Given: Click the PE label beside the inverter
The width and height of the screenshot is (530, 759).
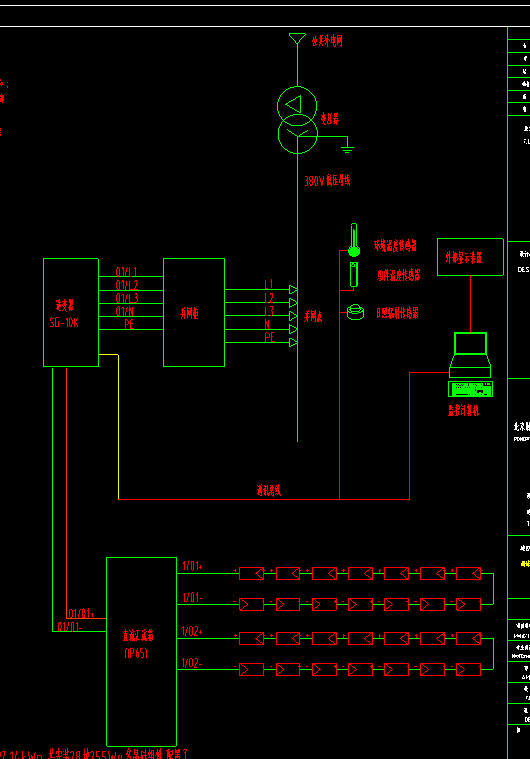Looking at the screenshot, I should (129, 324).
